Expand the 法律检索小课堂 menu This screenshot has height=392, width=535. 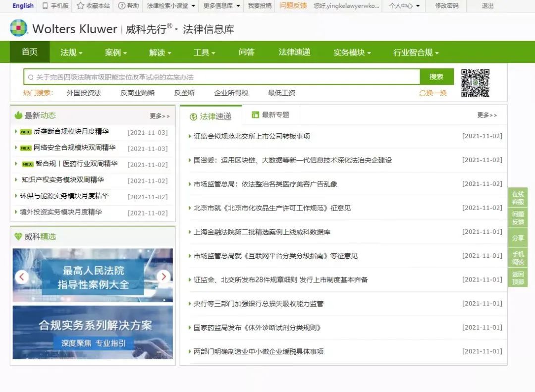click(x=171, y=6)
